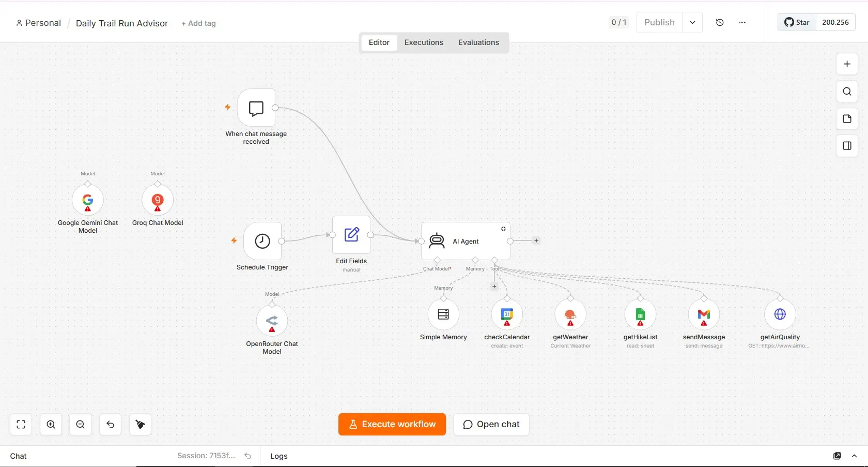Viewport: 868px width, 467px height.
Task: Select Google Gemini Chat Model node
Action: point(88,200)
